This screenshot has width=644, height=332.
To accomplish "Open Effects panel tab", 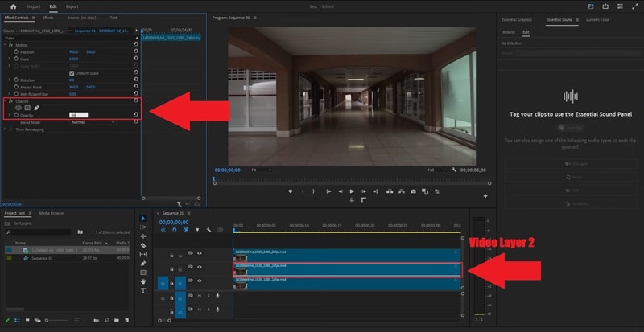I will click(48, 18).
